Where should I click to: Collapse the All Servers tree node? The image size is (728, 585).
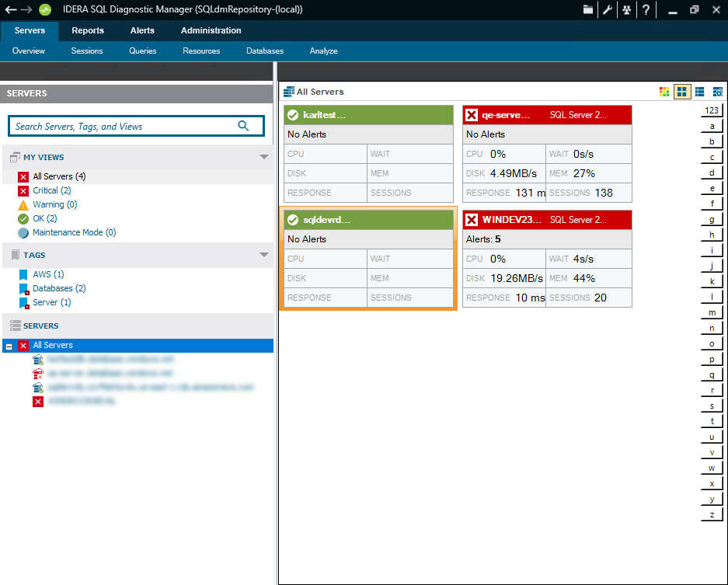point(9,346)
